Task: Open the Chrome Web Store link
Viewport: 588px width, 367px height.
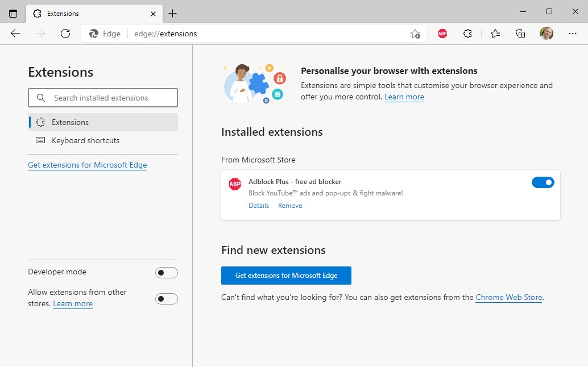Action: click(x=509, y=297)
